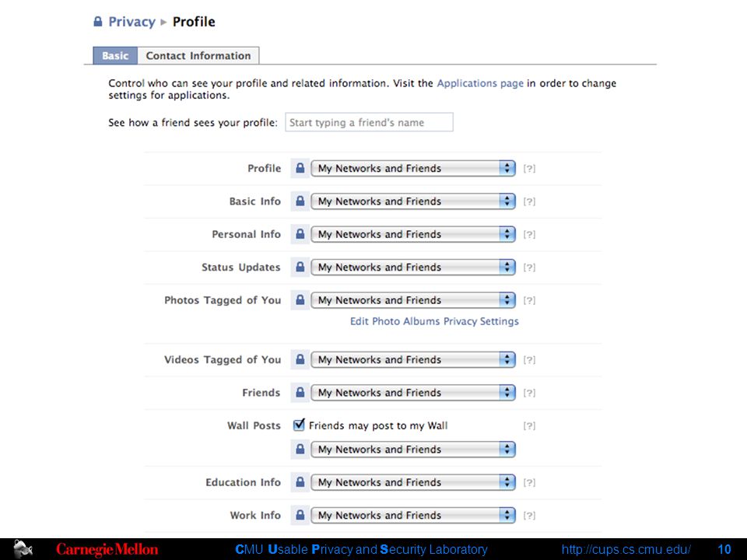747x560 pixels.
Task: Open the Videos Tagged of You dropdown
Action: 413,359
